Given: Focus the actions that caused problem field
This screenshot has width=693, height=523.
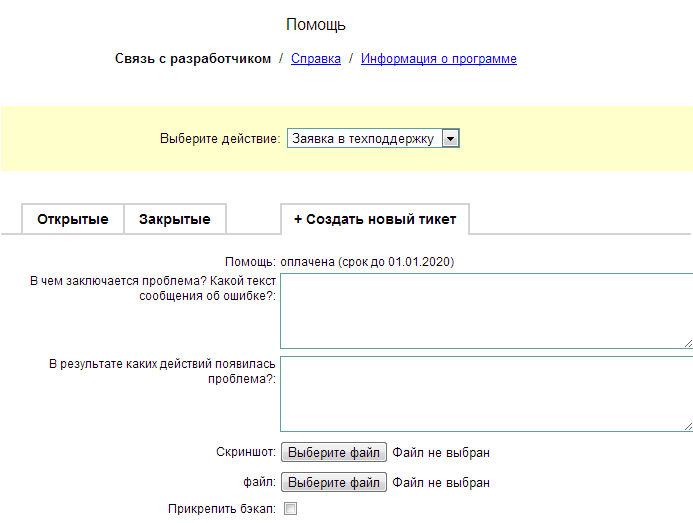Looking at the screenshot, I should click(x=485, y=392).
